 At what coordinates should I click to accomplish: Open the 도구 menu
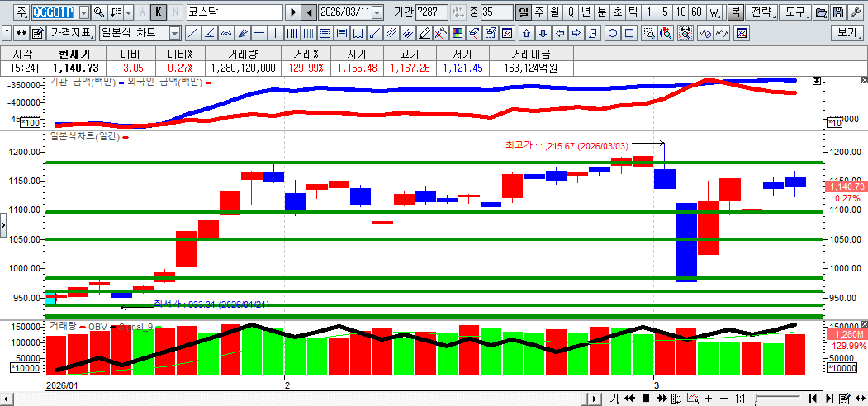794,12
